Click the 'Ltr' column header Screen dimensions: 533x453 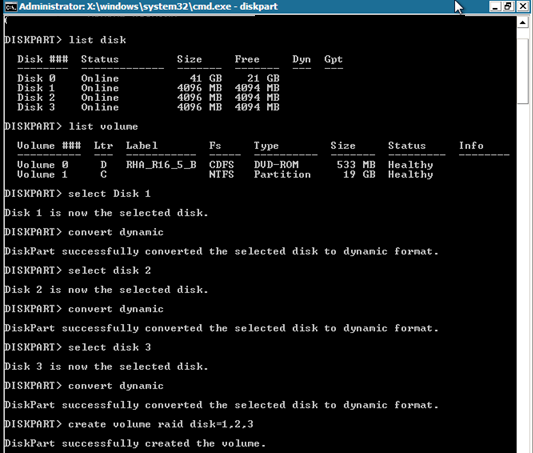point(103,145)
